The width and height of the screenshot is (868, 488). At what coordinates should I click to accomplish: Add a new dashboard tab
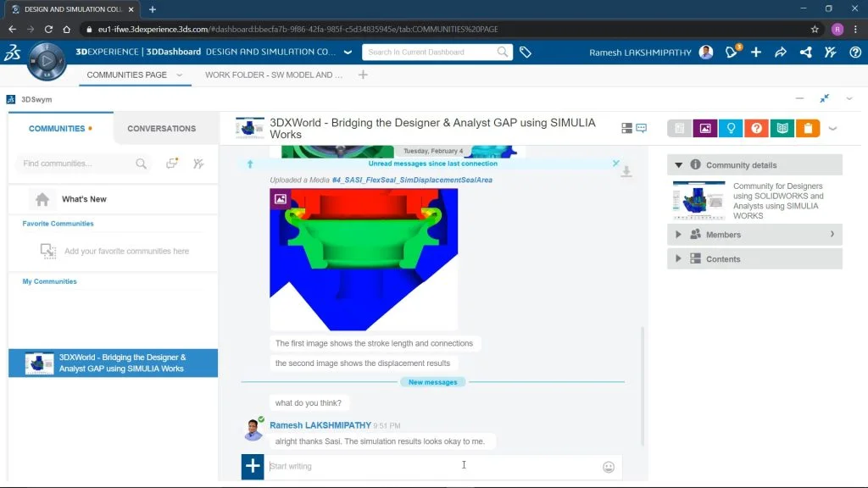point(363,75)
